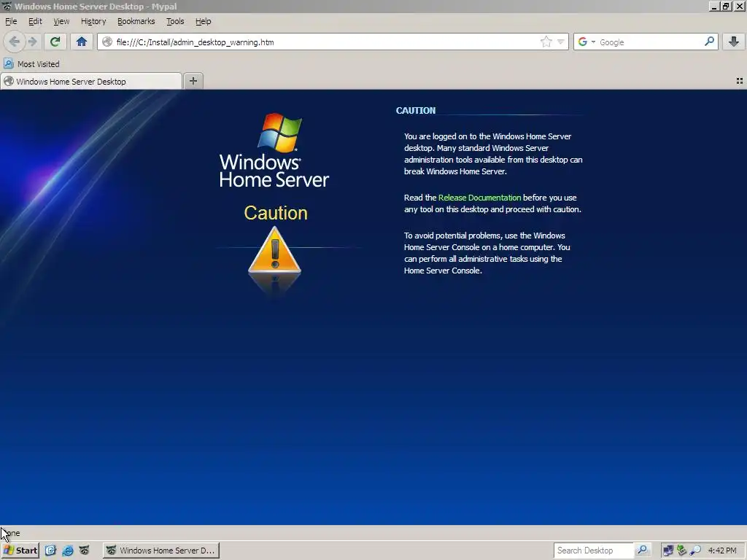Click the Windows Home Server logo
This screenshot has height=560, width=747.
click(274, 150)
